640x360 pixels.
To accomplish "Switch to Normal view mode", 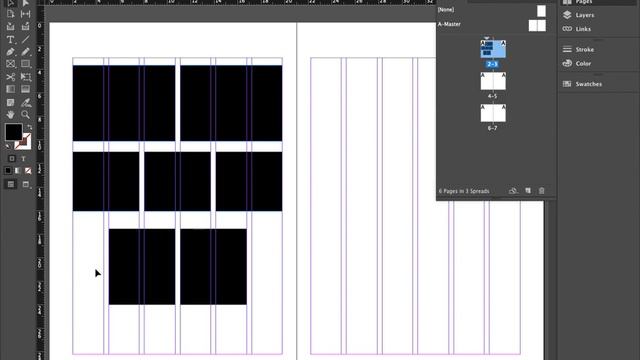I will (x=11, y=184).
